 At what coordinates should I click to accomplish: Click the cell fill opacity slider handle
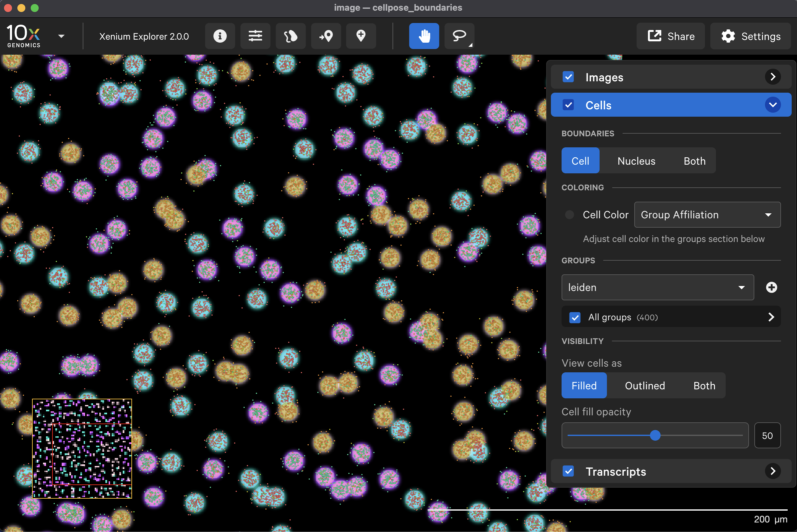pos(655,435)
